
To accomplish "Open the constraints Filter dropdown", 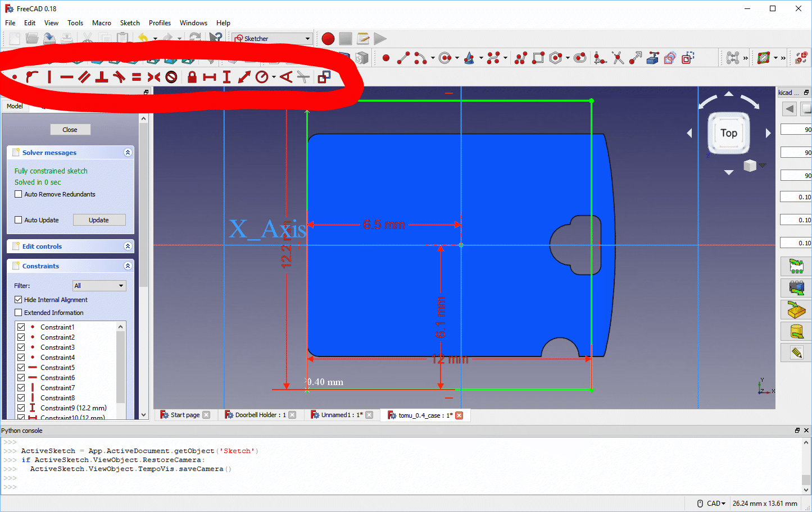I will coord(99,286).
